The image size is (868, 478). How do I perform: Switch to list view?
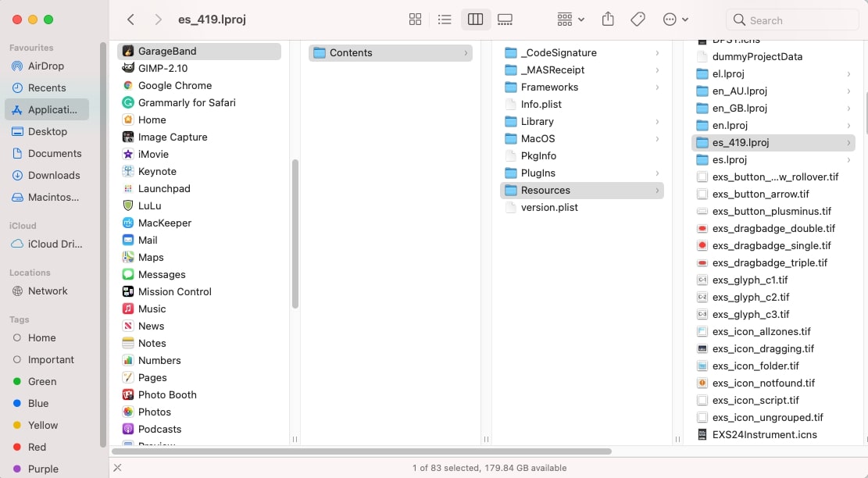(445, 20)
